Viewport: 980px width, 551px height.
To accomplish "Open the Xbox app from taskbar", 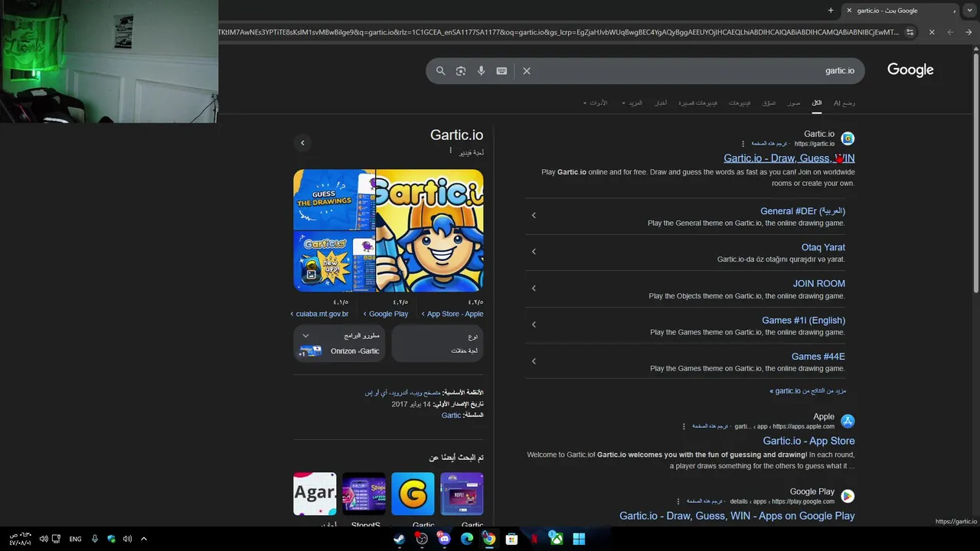I will [x=557, y=539].
